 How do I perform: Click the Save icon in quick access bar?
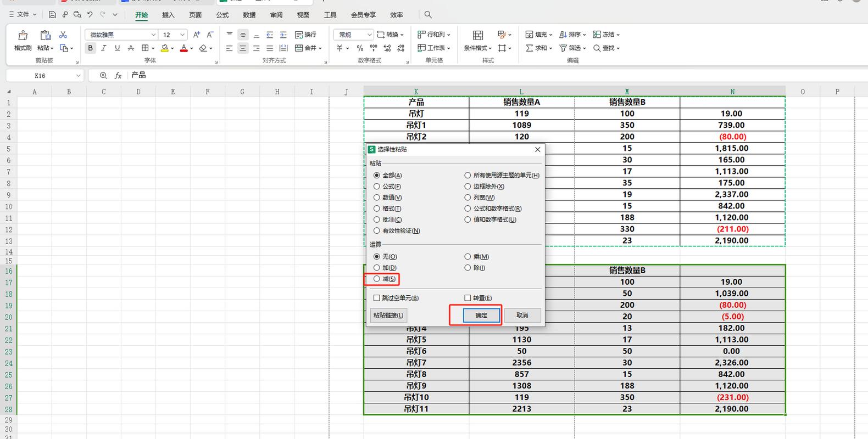tap(52, 15)
